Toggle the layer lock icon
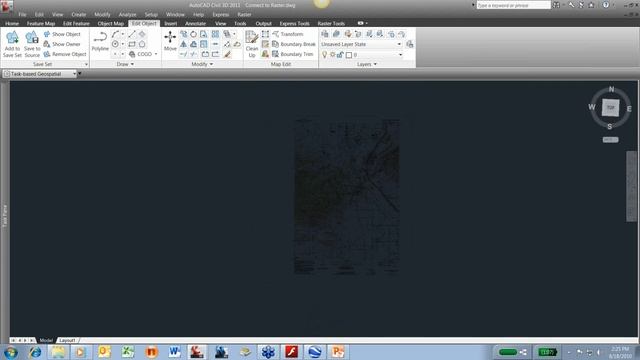Screen dimensions: 640x360 pyautogui.click(x=340, y=54)
